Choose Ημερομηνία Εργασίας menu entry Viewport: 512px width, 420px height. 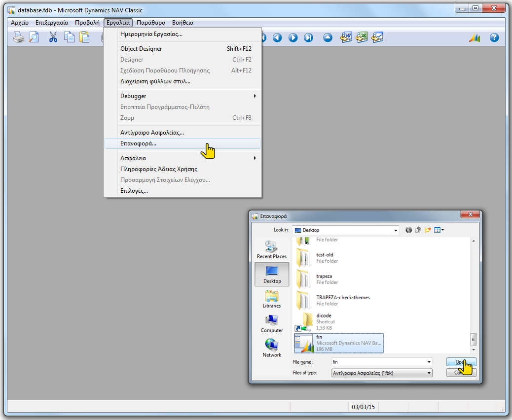pyautogui.click(x=183, y=34)
